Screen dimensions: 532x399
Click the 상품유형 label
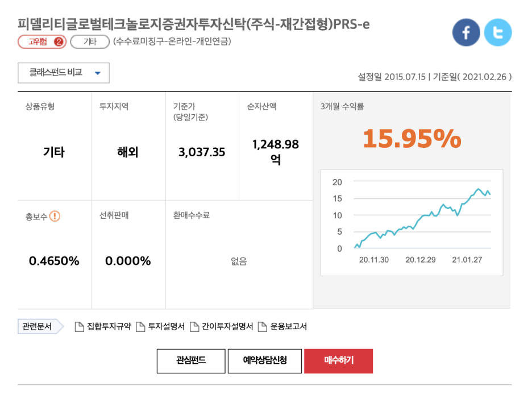[x=40, y=106]
